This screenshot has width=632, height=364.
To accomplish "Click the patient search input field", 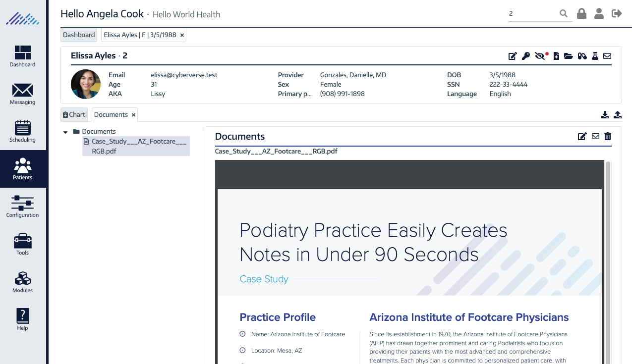I will 533,14.
